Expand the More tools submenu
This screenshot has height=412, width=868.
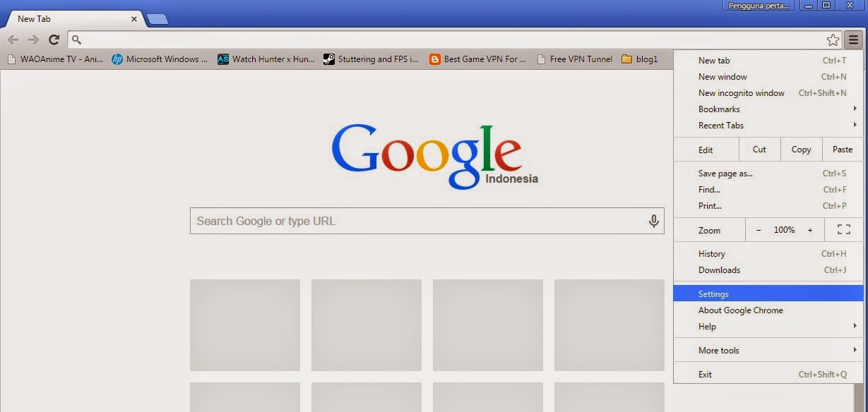coord(768,351)
